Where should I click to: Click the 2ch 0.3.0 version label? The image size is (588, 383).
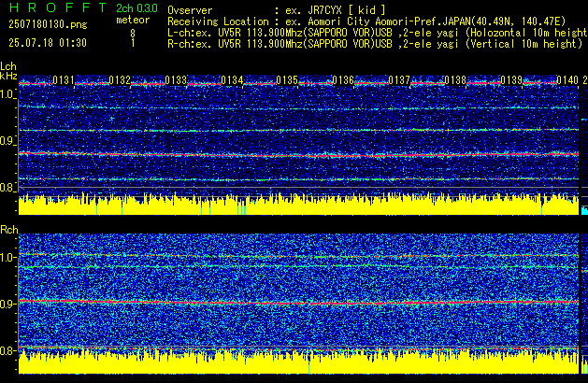[136, 7]
